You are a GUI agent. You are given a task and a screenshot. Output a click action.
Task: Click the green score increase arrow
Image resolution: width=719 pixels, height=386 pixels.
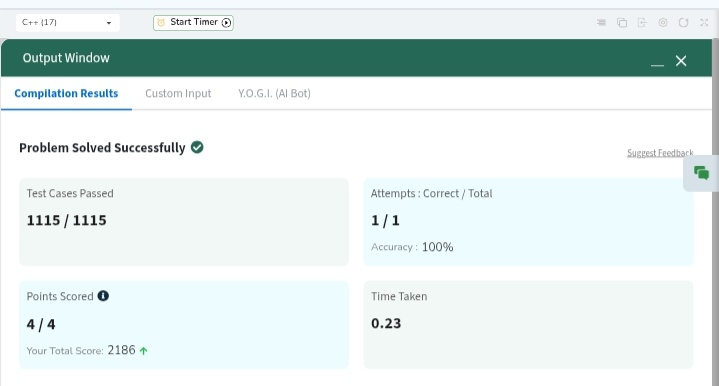[144, 351]
